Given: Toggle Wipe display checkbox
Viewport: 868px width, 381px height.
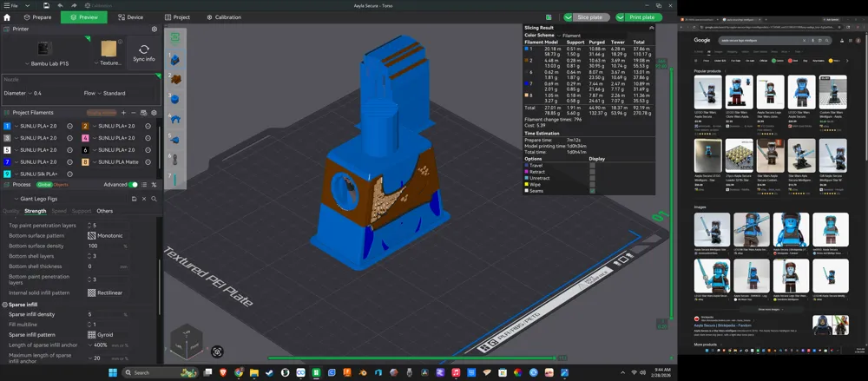Looking at the screenshot, I should pos(592,184).
